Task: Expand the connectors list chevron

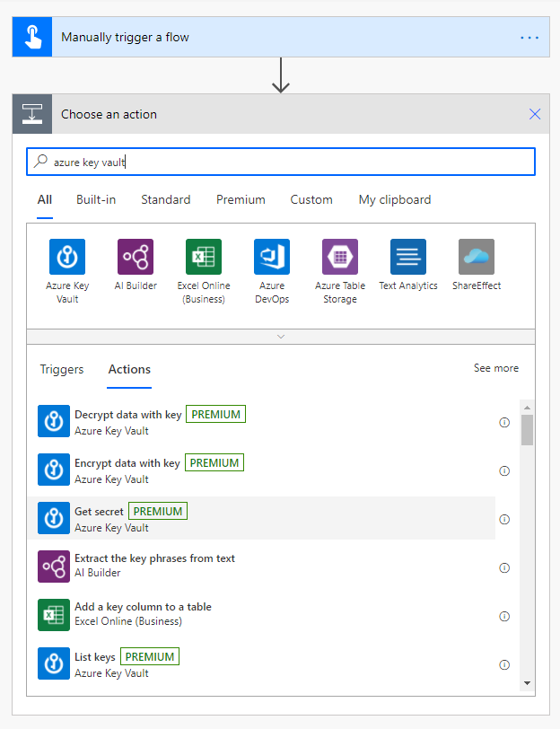Action: 281,337
